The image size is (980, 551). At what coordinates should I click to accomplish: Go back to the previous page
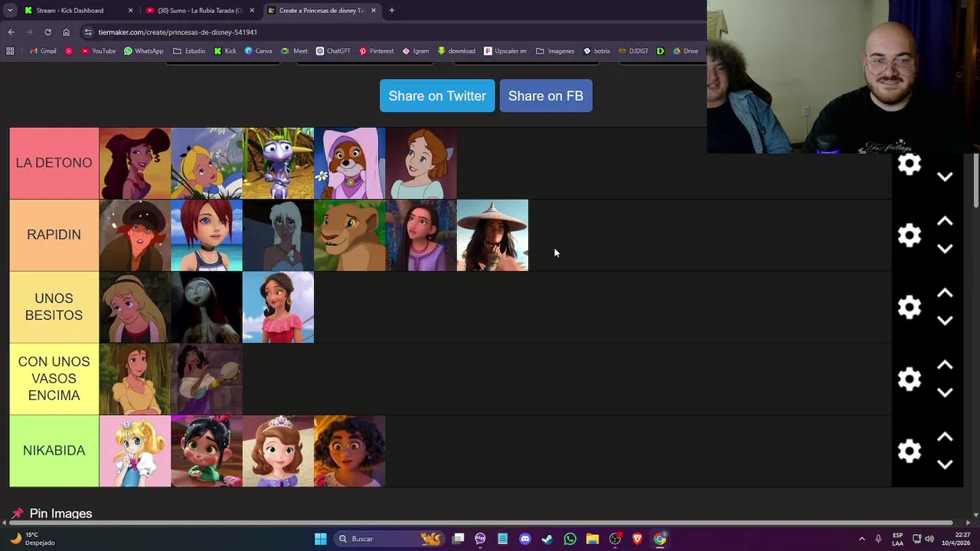pyautogui.click(x=11, y=32)
